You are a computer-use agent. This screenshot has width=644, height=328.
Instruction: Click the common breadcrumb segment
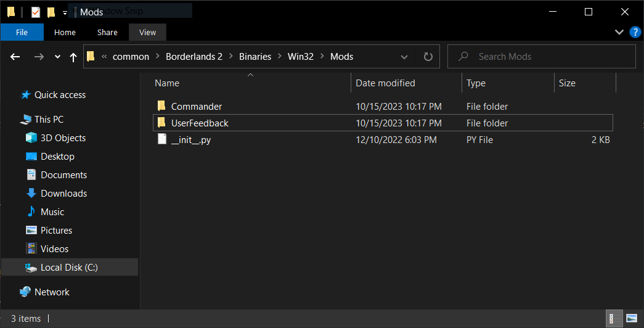click(x=131, y=57)
